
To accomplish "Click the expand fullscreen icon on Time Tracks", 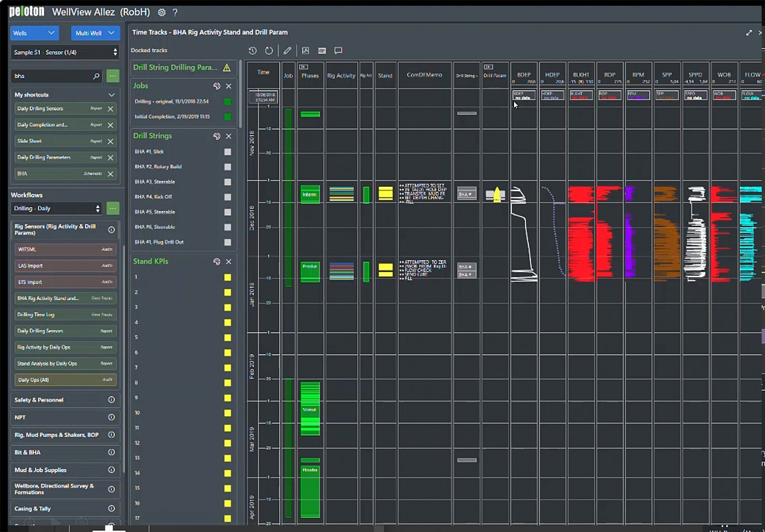I will 749,33.
